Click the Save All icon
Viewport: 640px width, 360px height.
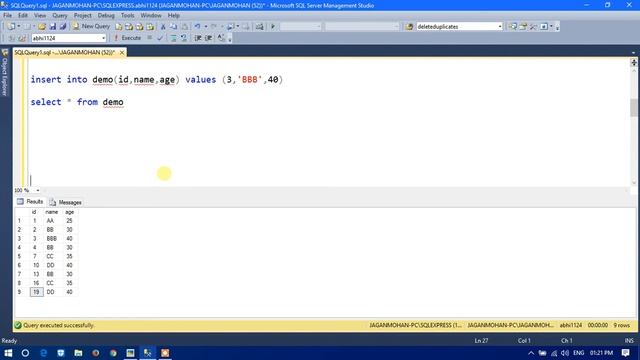[63, 27]
